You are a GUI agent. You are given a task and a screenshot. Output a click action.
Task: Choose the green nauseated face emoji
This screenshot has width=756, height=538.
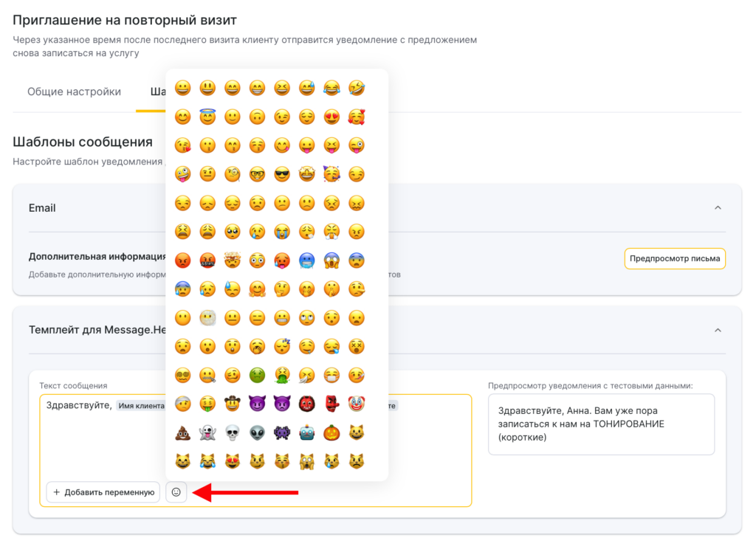tap(257, 376)
